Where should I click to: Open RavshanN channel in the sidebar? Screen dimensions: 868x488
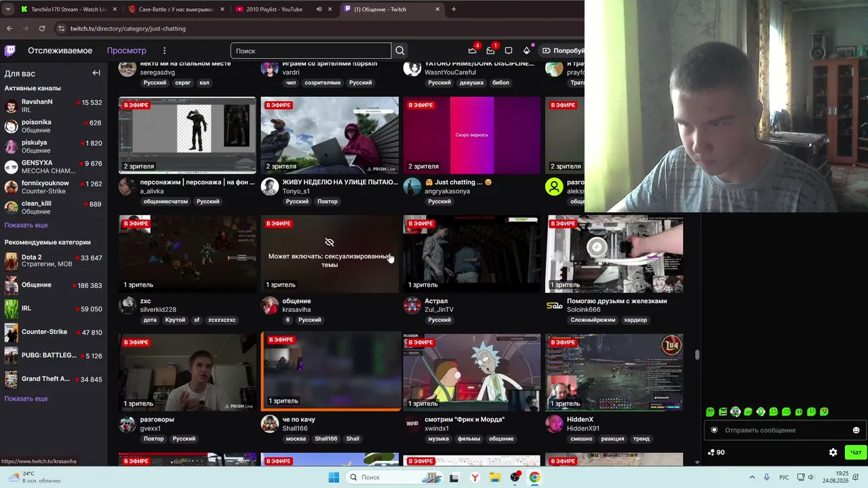53,106
